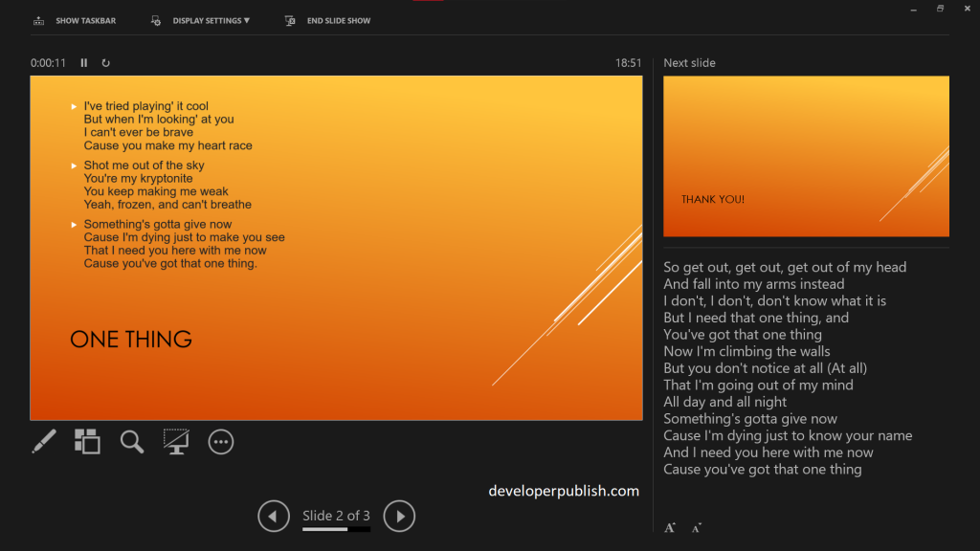Make the notes text smaller

(x=696, y=527)
